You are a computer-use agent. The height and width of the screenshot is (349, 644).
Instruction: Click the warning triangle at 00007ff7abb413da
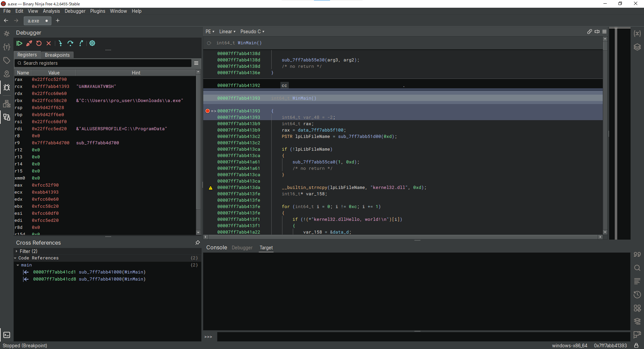pyautogui.click(x=211, y=188)
